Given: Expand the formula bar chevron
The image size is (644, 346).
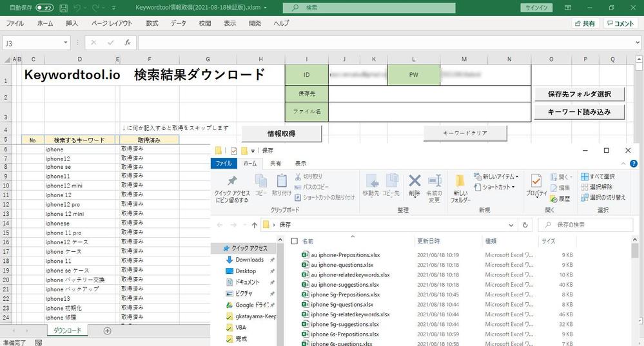Looking at the screenshot, I should click(638, 43).
